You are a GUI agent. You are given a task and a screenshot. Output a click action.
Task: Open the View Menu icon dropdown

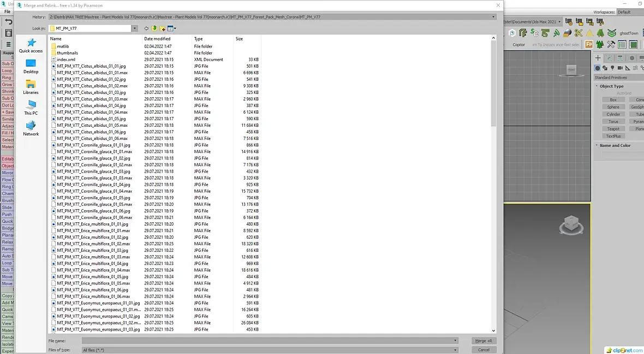coord(172,28)
